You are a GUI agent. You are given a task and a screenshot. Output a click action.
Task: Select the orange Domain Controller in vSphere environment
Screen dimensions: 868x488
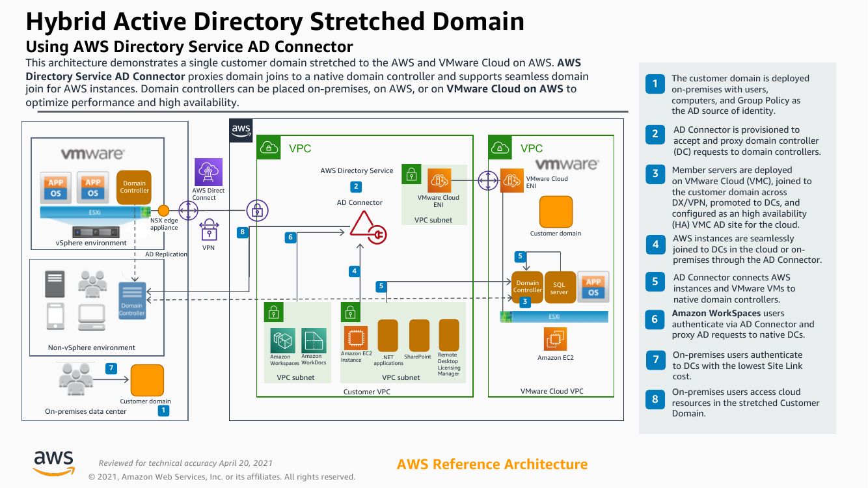[135, 187]
